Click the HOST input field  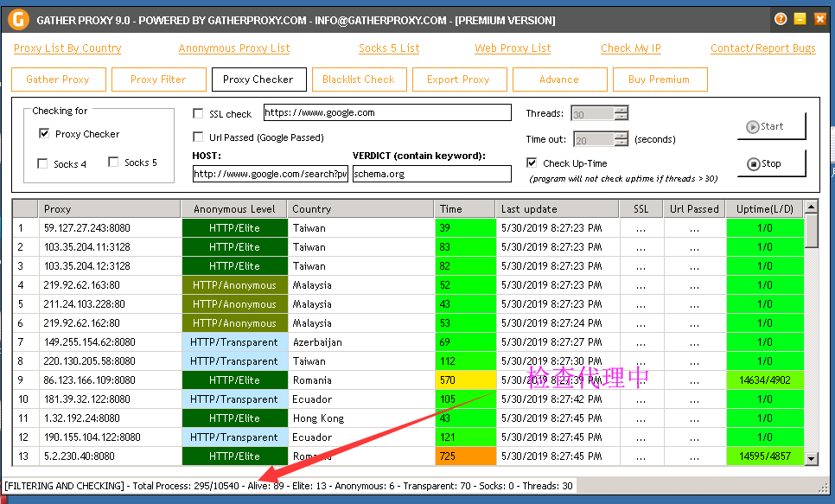click(x=270, y=174)
